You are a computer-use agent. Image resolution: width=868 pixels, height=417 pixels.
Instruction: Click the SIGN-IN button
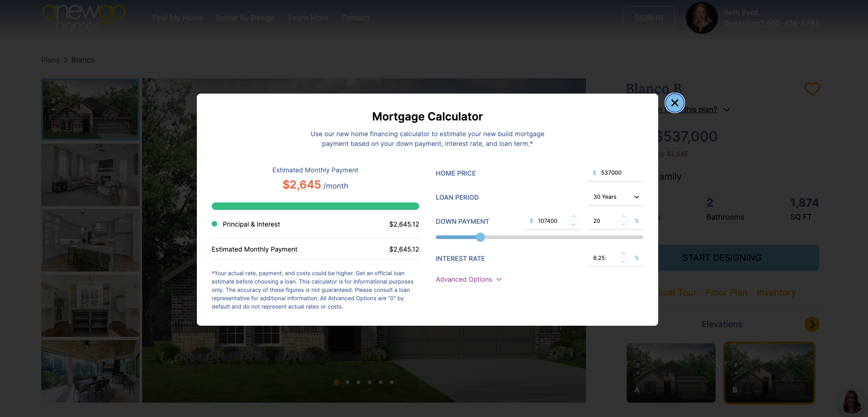pyautogui.click(x=648, y=18)
